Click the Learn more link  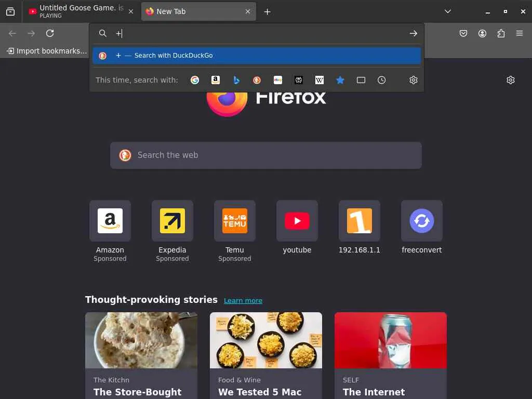point(243,301)
